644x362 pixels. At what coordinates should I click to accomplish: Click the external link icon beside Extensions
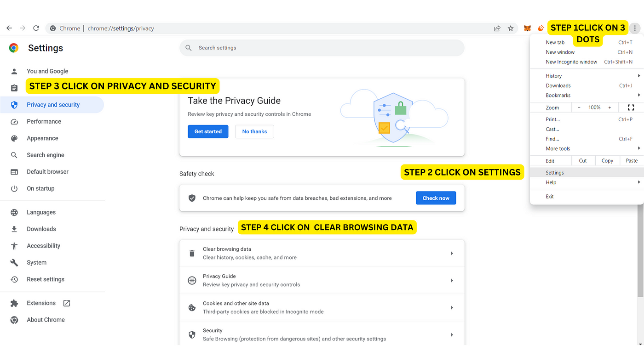tap(67, 303)
